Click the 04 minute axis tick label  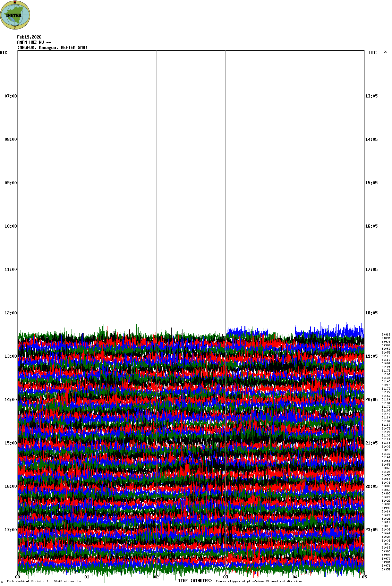coord(295,577)
